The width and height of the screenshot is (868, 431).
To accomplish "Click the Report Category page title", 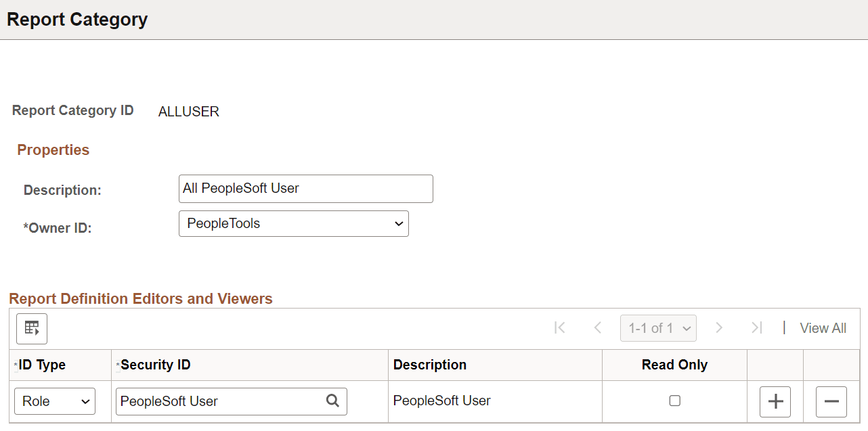I will [x=77, y=19].
